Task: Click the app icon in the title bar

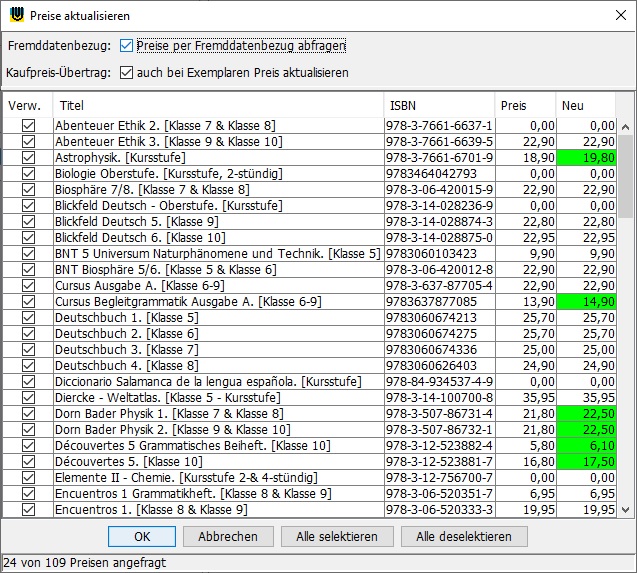Action: coord(15,15)
